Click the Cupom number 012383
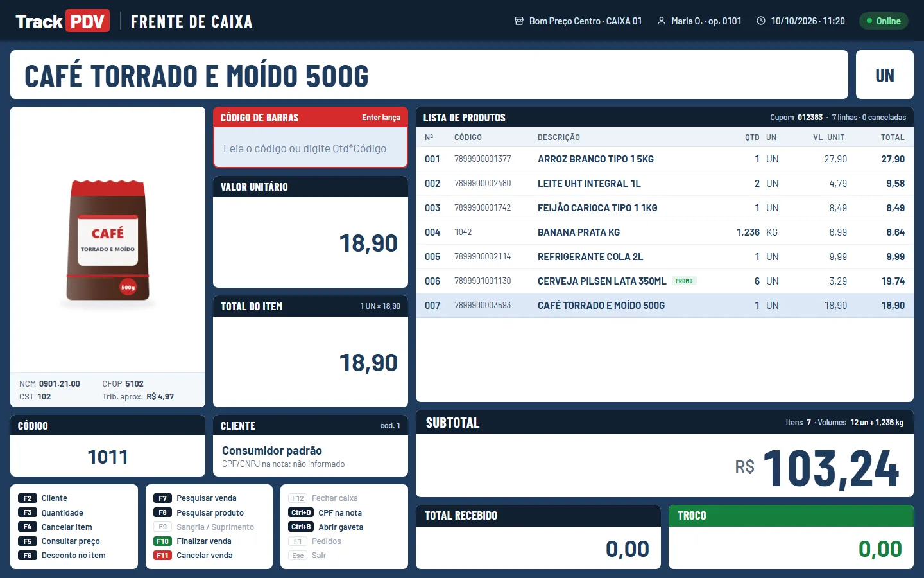924x578 pixels. coord(810,118)
